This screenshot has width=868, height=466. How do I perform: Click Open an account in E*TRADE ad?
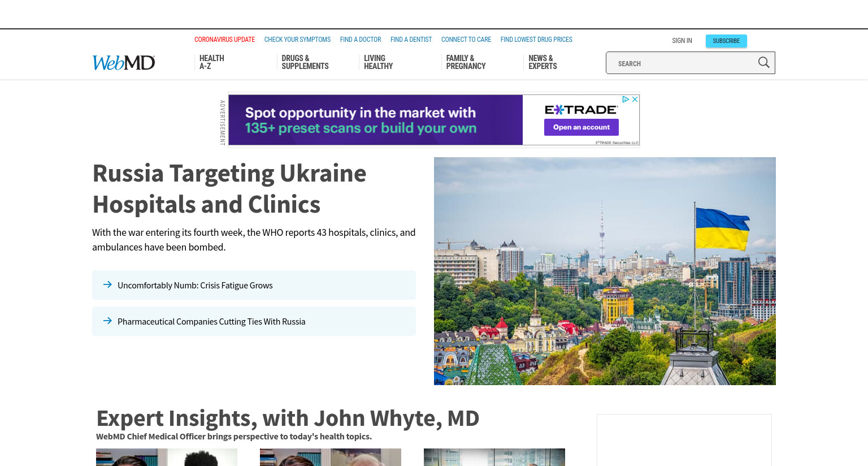[x=581, y=127]
